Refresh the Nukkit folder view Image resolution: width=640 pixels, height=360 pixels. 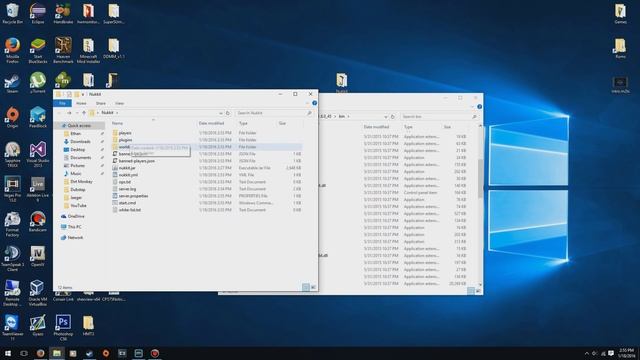coord(228,113)
